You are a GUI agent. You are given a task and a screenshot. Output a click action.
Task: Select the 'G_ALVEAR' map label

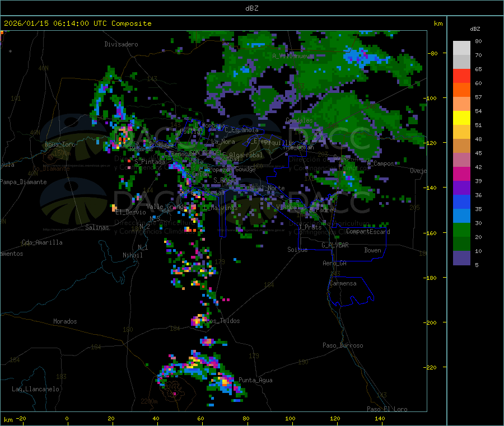pos(335,245)
